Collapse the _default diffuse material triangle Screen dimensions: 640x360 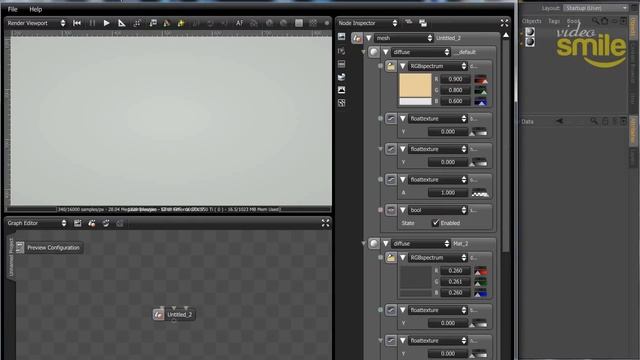(386, 52)
